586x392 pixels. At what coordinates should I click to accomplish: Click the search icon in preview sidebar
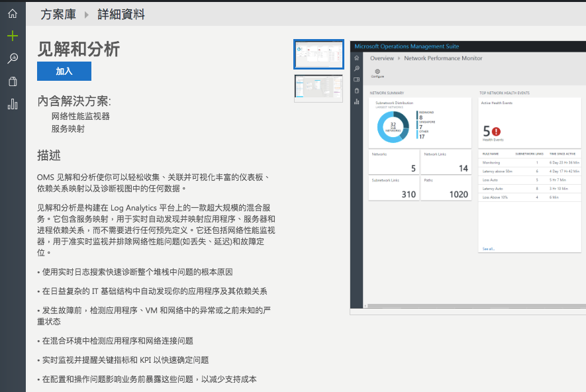click(357, 69)
